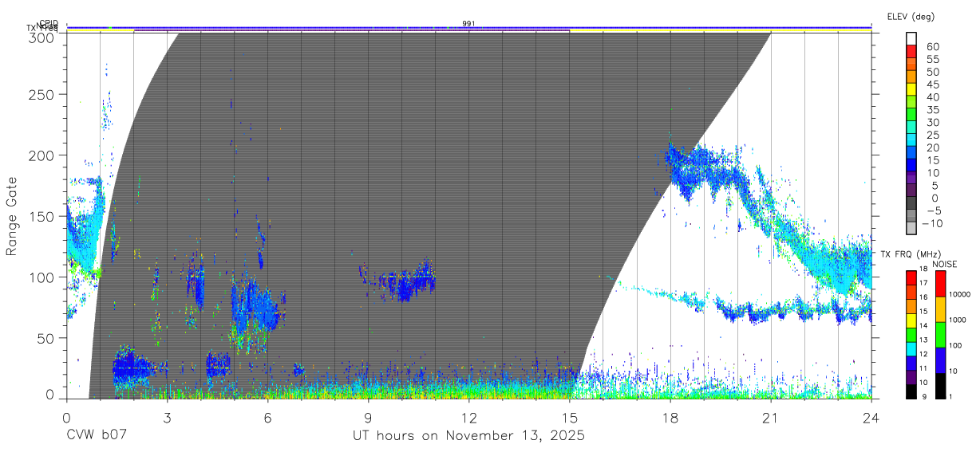Click x-axis tick label 6
The width and height of the screenshot is (980, 452).
[x=267, y=417]
